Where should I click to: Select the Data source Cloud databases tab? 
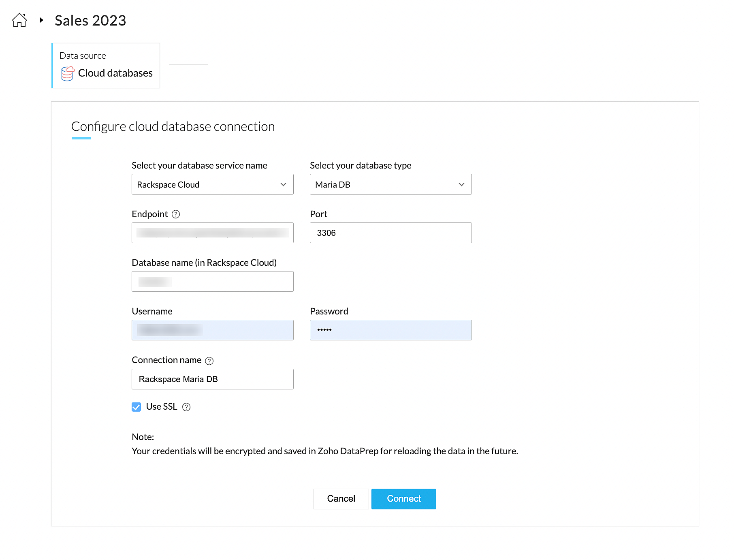coord(106,66)
